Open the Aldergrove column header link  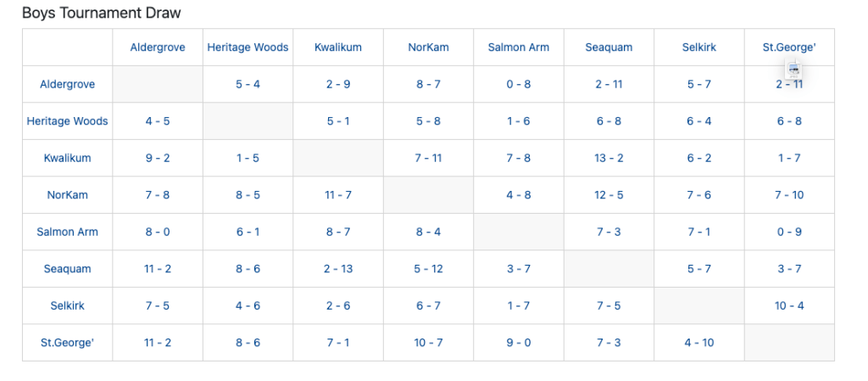point(158,48)
